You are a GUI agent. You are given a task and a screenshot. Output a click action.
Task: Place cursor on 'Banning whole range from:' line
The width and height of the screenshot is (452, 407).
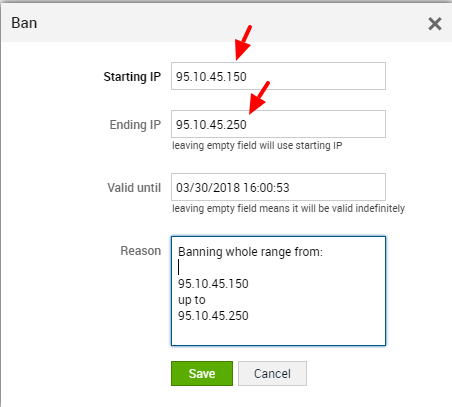click(250, 252)
